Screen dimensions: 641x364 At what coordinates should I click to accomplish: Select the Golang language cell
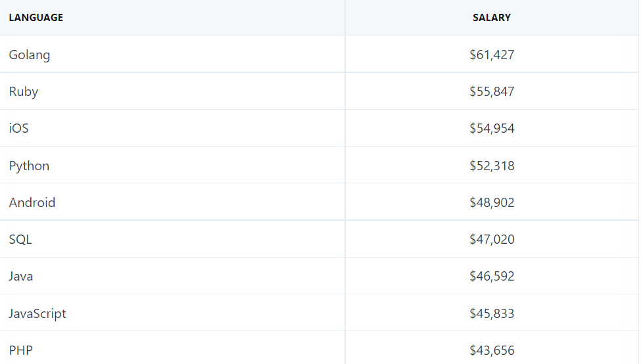tap(30, 55)
